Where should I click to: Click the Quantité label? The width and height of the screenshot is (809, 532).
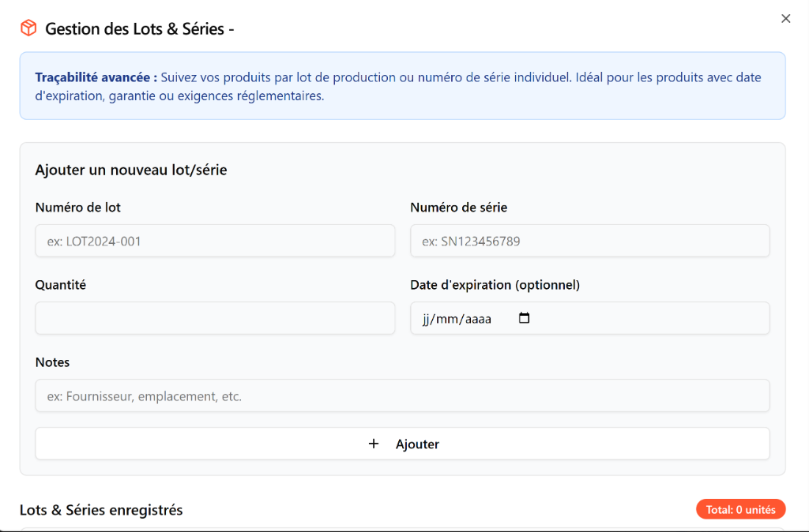click(60, 285)
